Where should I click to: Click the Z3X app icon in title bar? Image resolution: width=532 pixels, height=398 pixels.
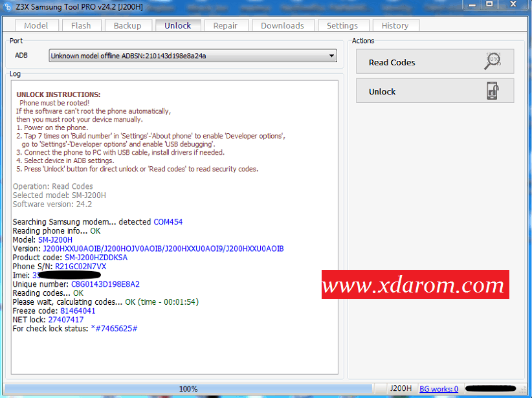tap(7, 6)
